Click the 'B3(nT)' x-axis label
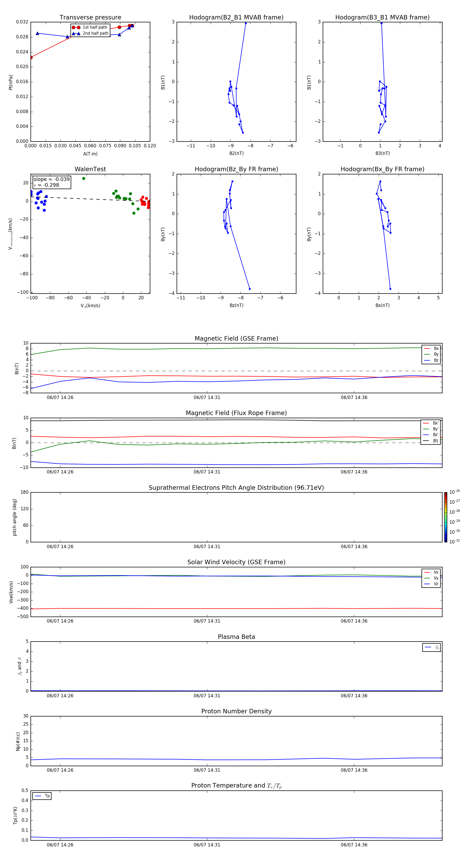Image resolution: width=473 pixels, height=868 pixels. click(x=382, y=153)
